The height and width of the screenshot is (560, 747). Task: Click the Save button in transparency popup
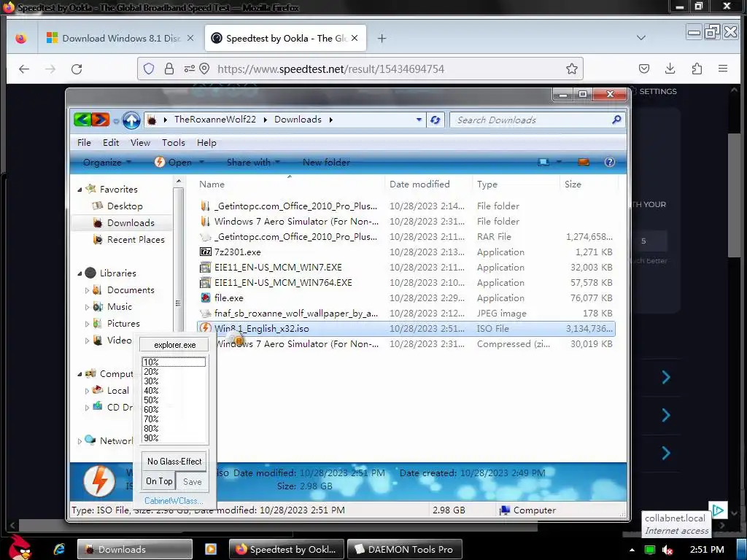[193, 481]
